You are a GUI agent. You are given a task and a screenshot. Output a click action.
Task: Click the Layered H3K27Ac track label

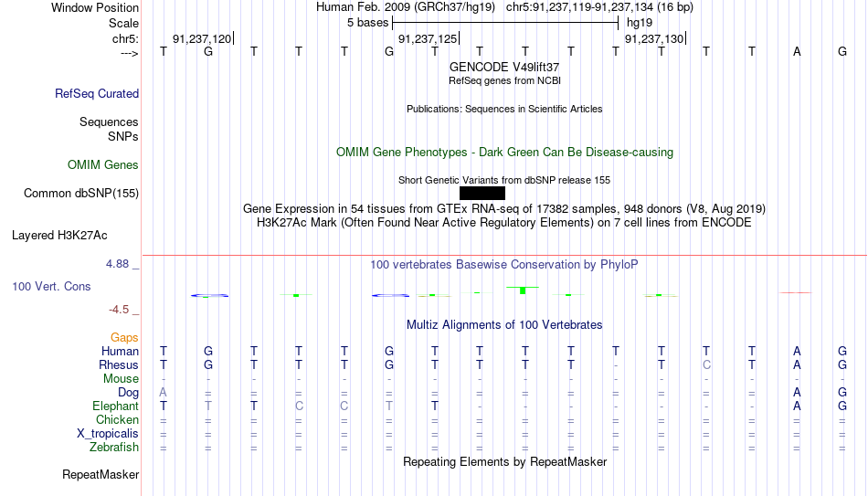59,236
